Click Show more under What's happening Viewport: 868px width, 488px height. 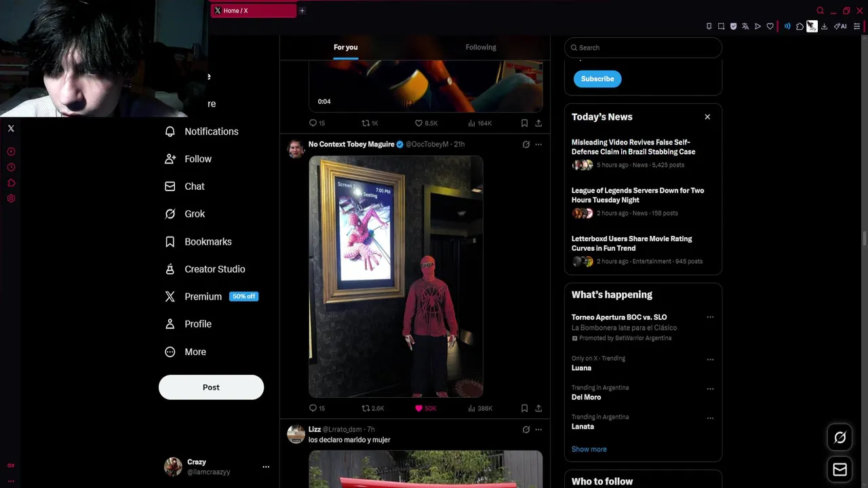click(589, 449)
